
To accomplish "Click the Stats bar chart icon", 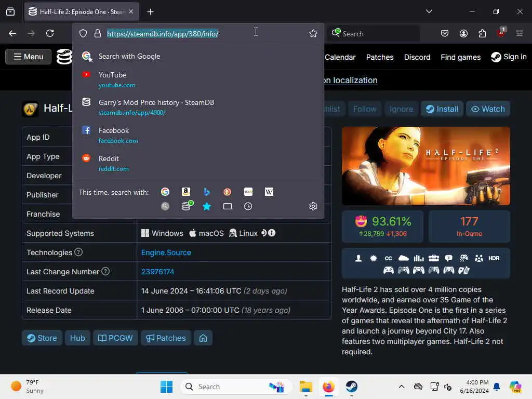I will (419, 258).
